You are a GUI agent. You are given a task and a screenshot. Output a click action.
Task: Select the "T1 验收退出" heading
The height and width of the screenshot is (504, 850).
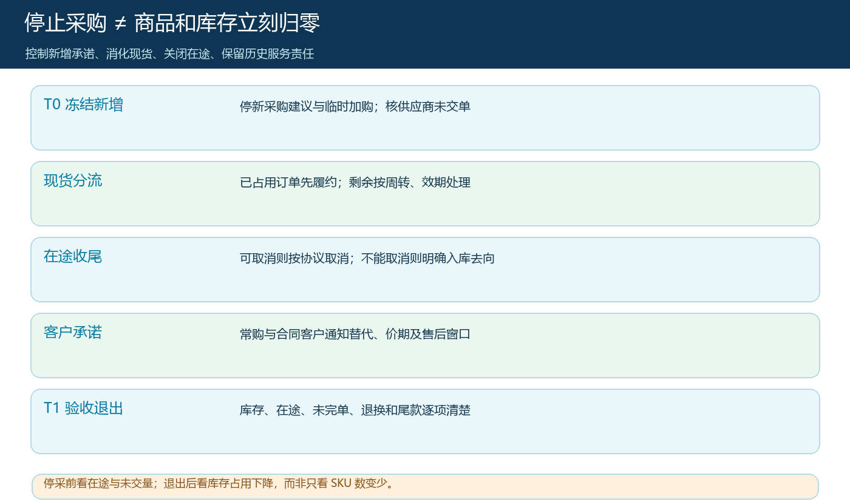(x=83, y=408)
